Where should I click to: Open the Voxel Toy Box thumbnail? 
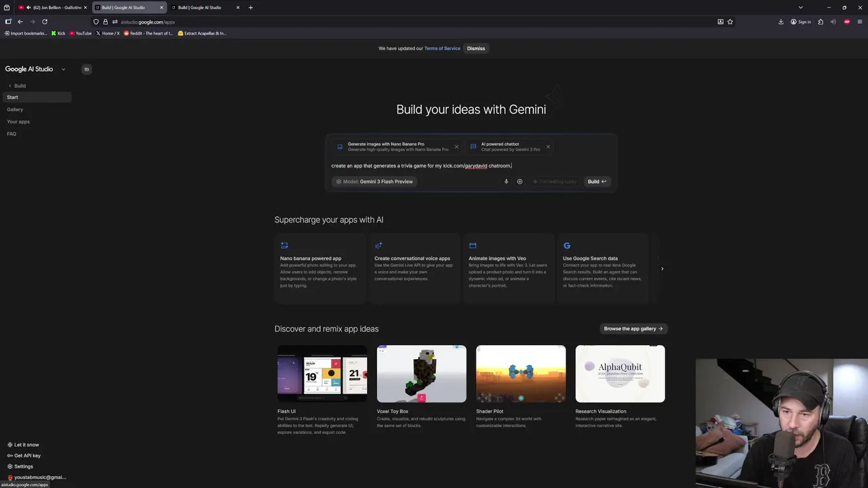(x=422, y=374)
